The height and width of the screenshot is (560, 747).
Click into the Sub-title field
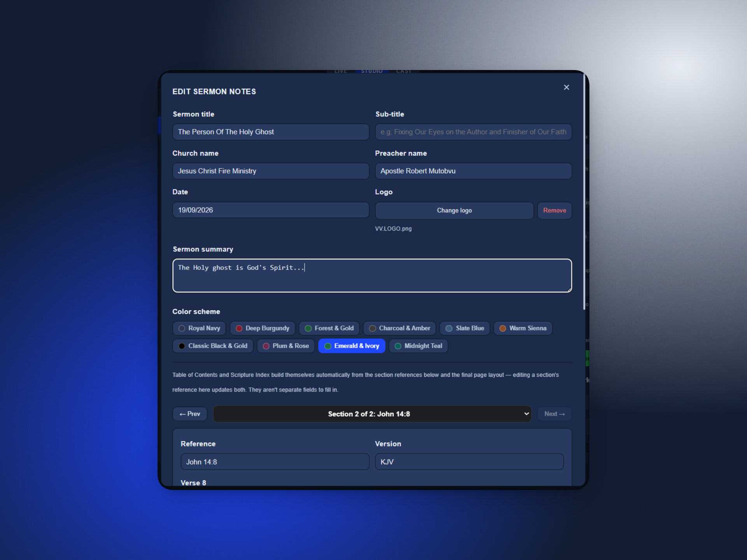coord(473,132)
